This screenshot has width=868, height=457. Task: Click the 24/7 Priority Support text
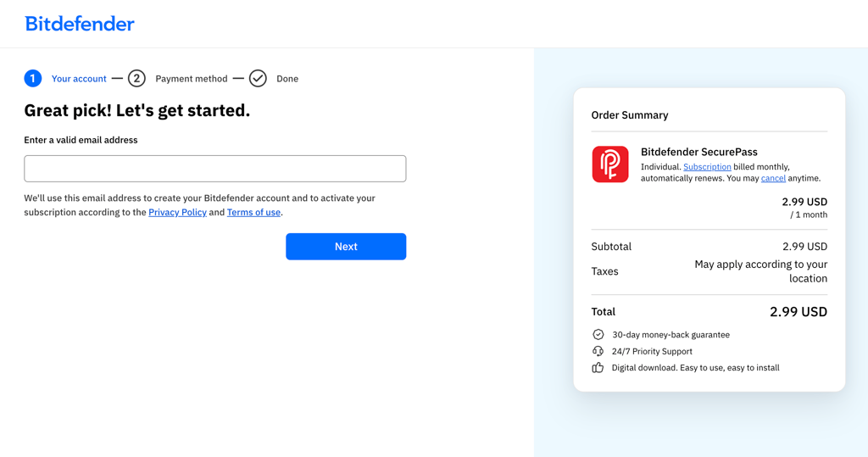652,351
